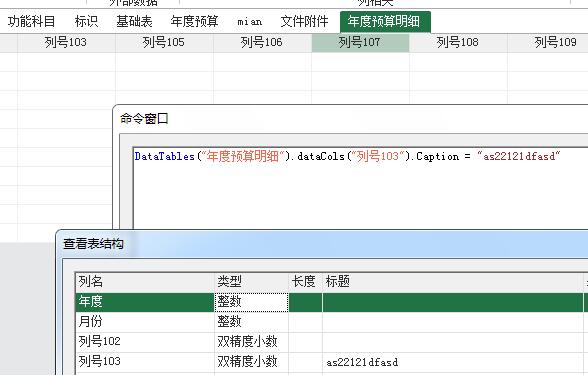Click 双精度小数 type cell of 列号102 row
Screen dimensions: 588x375
[251, 342]
